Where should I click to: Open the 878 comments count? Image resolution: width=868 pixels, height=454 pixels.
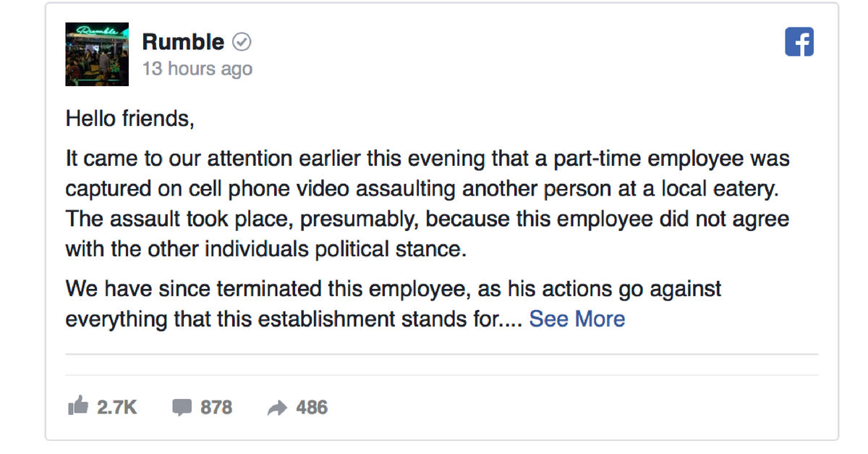(x=216, y=408)
